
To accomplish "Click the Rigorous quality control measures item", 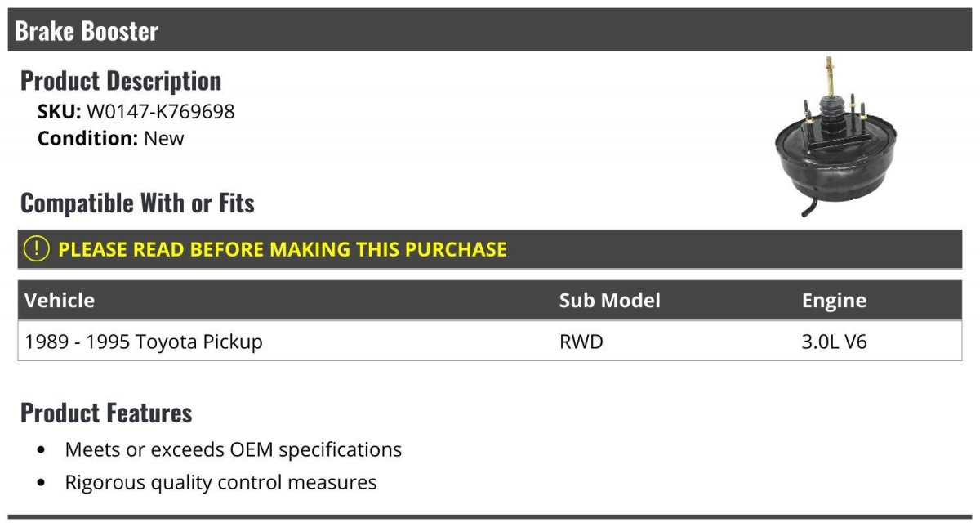I will 220,482.
